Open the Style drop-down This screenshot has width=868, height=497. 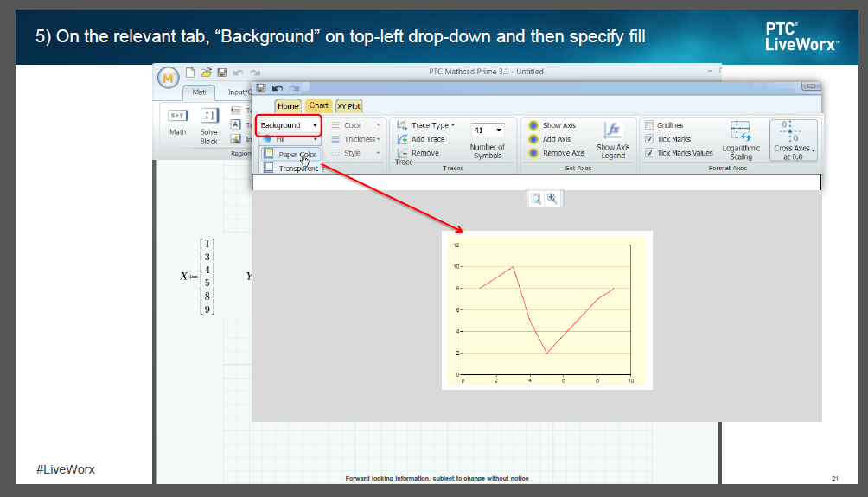point(356,153)
